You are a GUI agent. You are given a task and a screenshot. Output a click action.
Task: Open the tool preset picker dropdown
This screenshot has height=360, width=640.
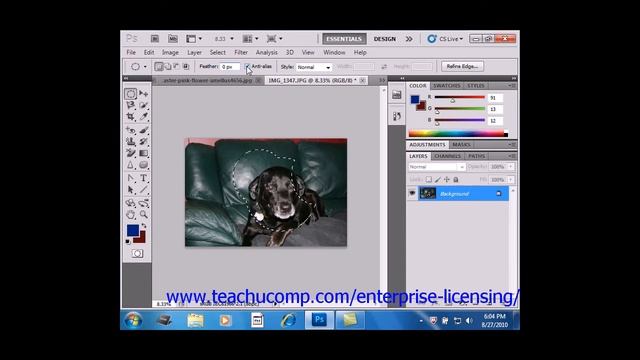point(145,67)
